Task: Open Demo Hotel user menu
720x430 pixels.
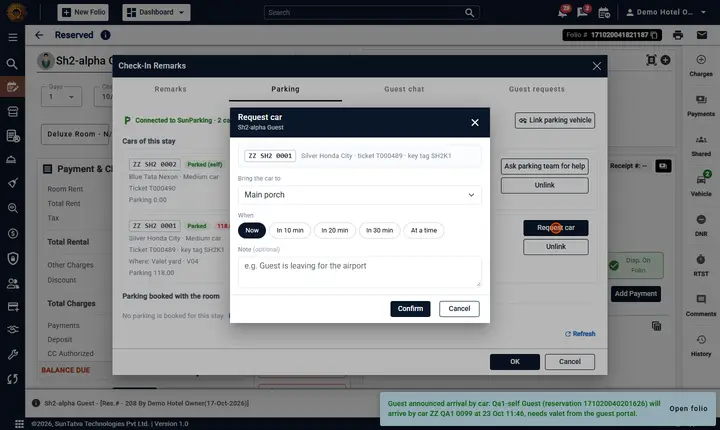Action: [x=666, y=12]
